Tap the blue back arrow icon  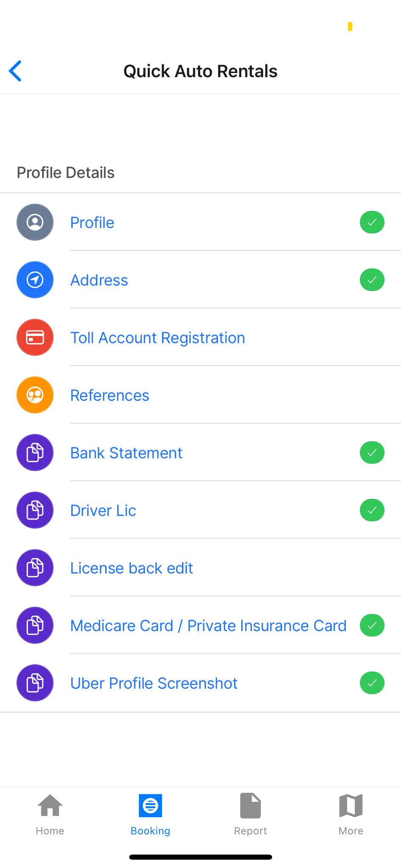[15, 71]
